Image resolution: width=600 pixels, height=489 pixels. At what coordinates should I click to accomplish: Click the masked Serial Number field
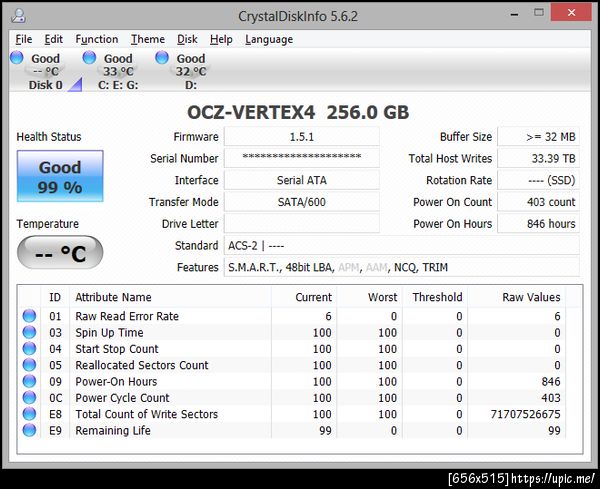[302, 158]
